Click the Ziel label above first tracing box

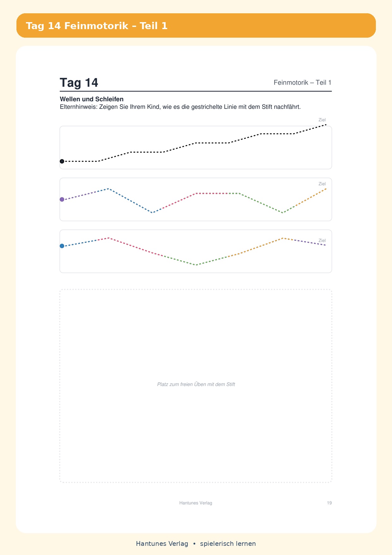tap(322, 120)
